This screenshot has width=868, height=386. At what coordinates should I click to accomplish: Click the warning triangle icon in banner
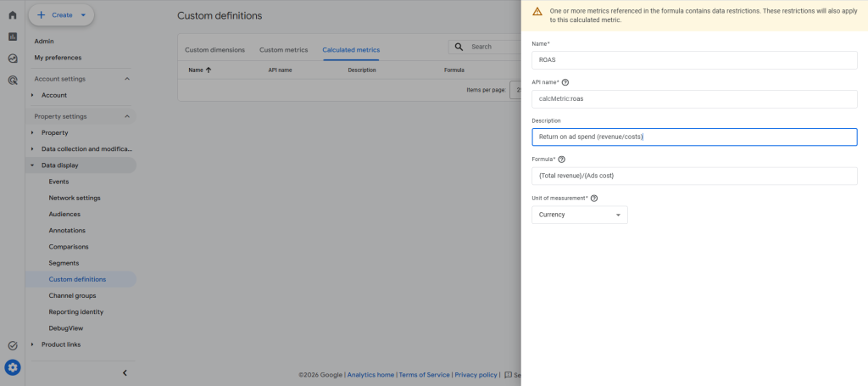537,11
